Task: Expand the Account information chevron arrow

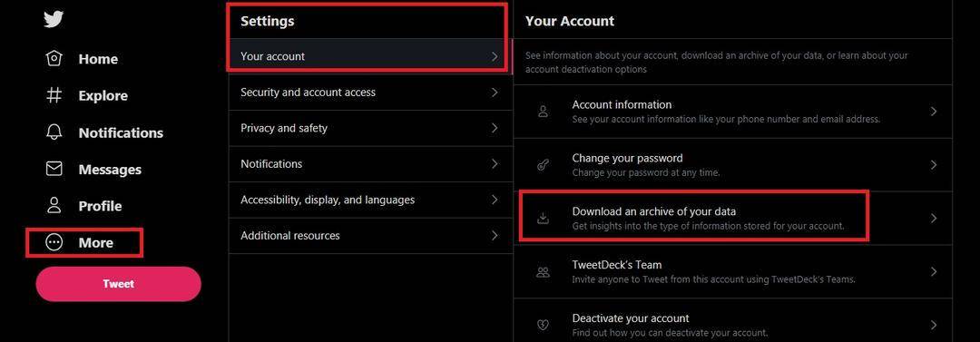Action: [x=934, y=112]
